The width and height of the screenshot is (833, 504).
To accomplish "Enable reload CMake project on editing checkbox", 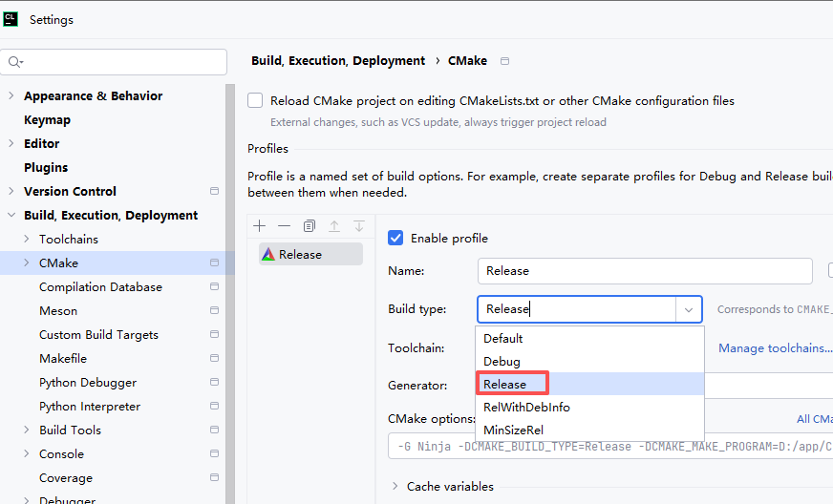I will (255, 101).
